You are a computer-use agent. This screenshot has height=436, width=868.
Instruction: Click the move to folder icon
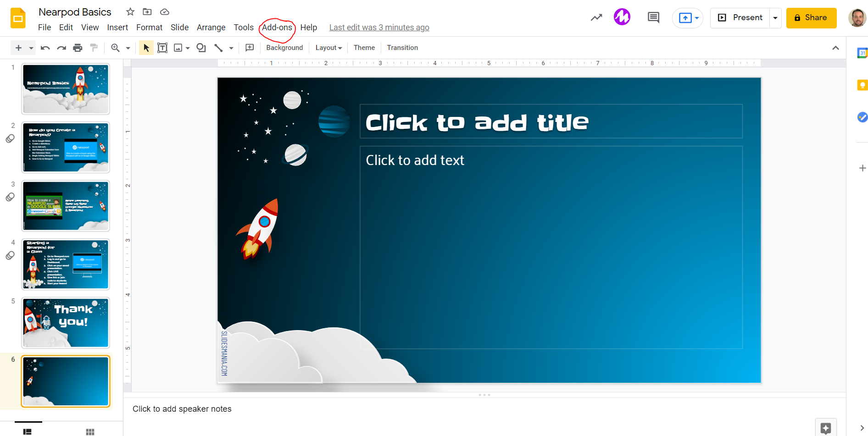click(x=147, y=12)
